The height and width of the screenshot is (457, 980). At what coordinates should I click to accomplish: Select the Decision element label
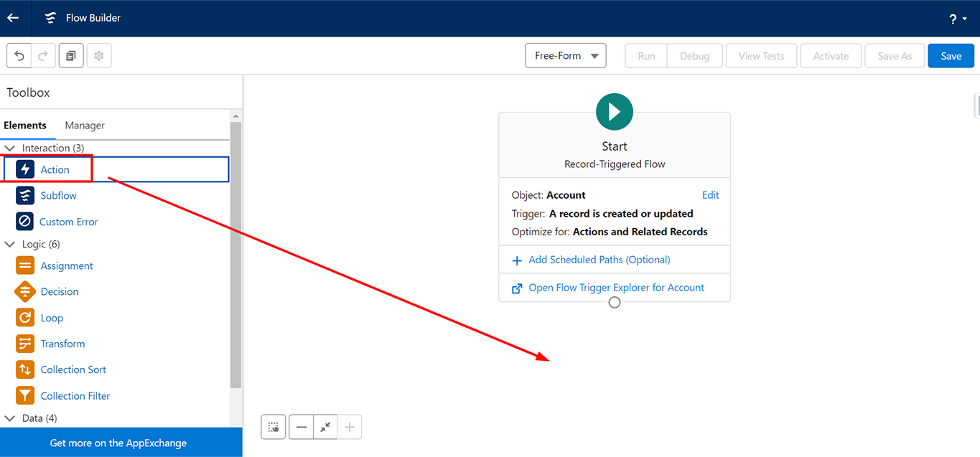click(60, 292)
